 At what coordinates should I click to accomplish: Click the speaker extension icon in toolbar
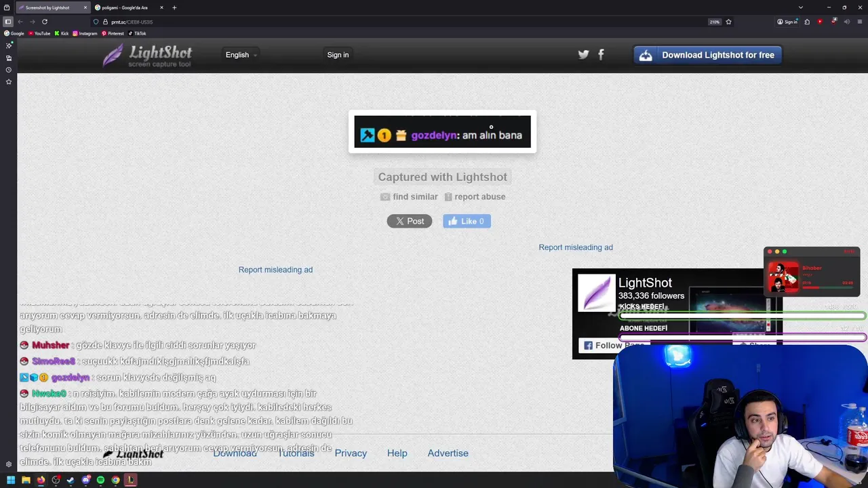[x=846, y=22]
